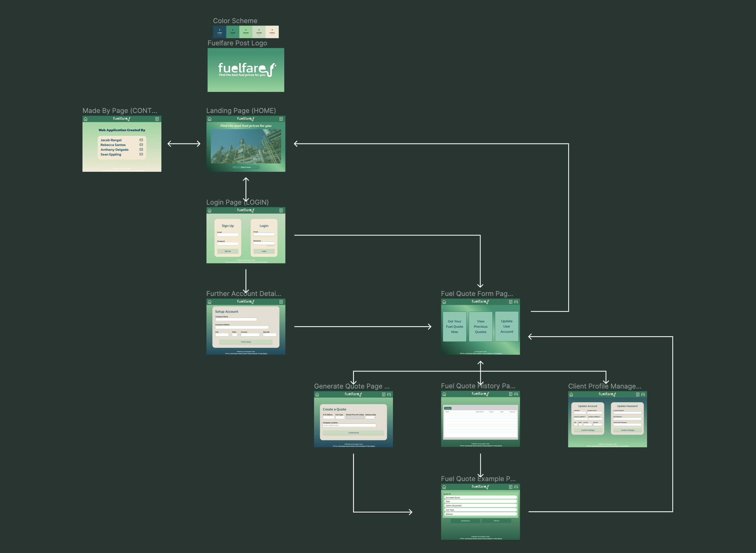Open Fuel Type dropdown in Create a Quote
The height and width of the screenshot is (553, 756).
point(340,417)
